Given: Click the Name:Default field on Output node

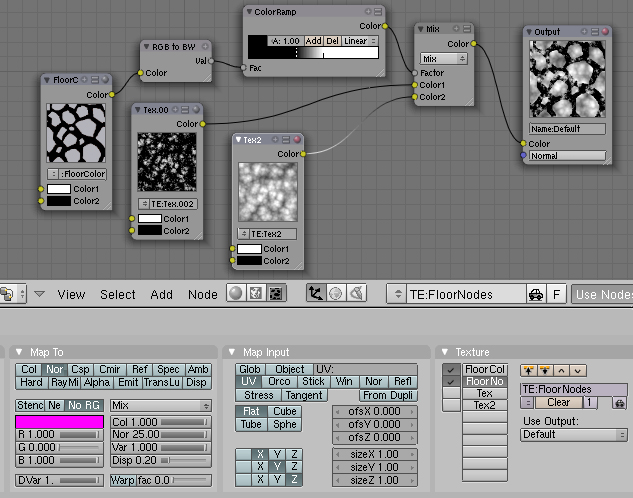Looking at the screenshot, I should (567, 129).
